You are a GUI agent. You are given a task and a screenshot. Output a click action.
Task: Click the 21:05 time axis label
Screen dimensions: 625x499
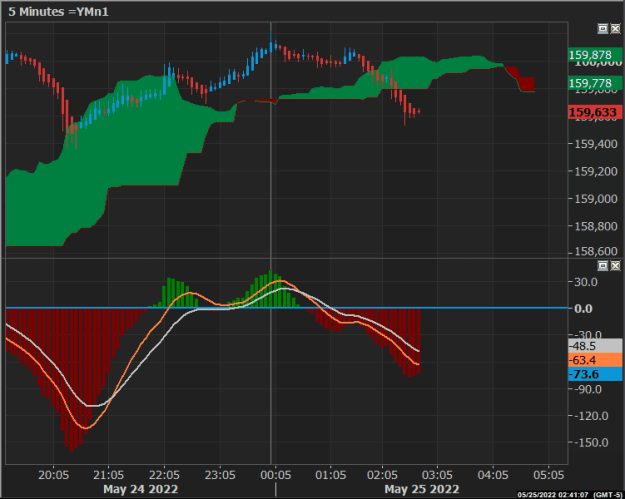tap(108, 475)
